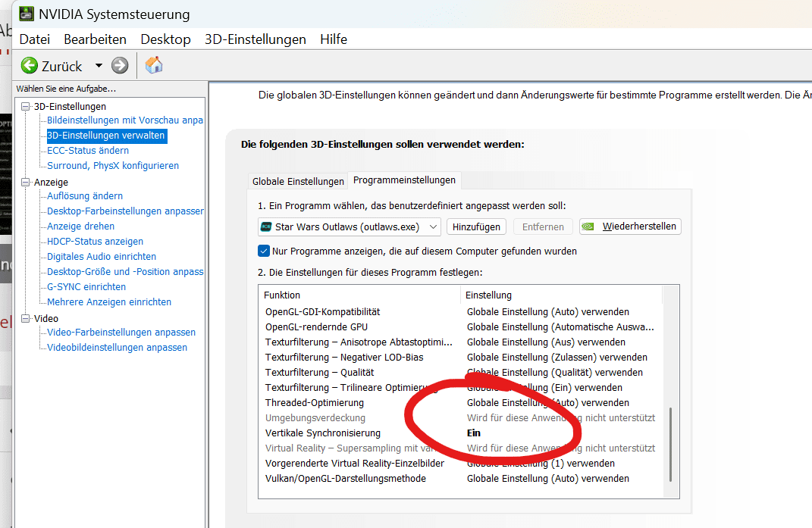
Task: Click the NVIDIA Systemsteuerung title bar icon
Action: [26, 14]
